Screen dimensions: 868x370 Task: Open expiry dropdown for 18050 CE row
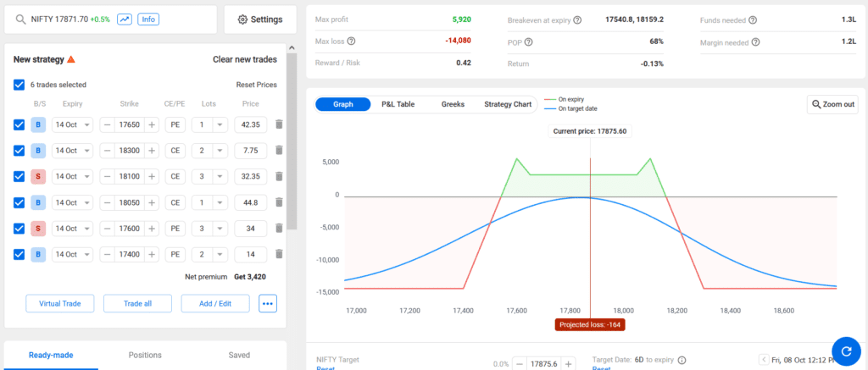pos(73,202)
